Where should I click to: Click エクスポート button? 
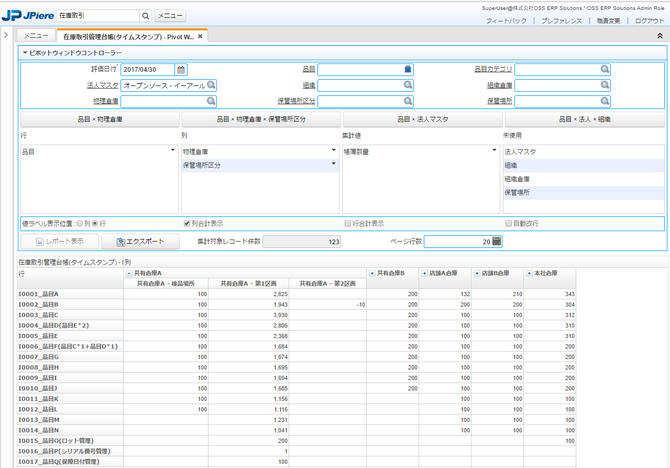[x=141, y=241]
